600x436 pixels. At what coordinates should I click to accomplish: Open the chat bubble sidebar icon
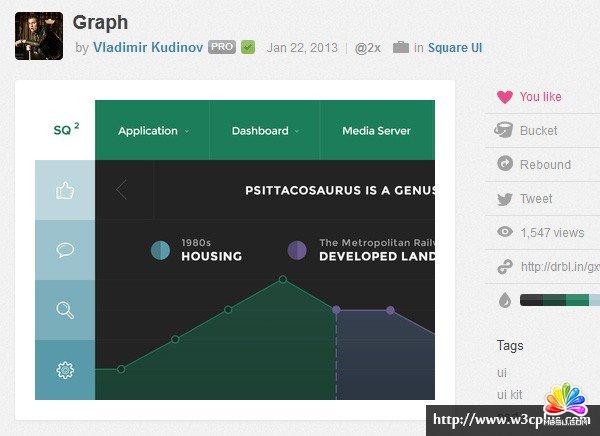pyautogui.click(x=65, y=250)
